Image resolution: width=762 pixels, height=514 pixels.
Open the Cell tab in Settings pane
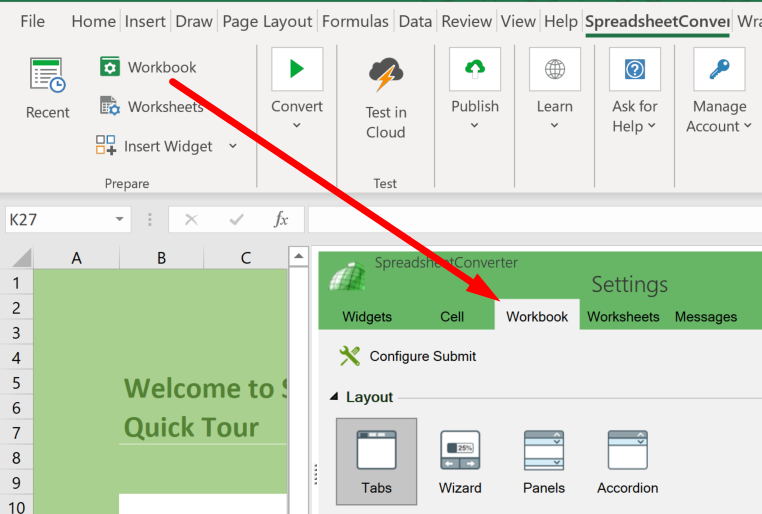tap(452, 316)
